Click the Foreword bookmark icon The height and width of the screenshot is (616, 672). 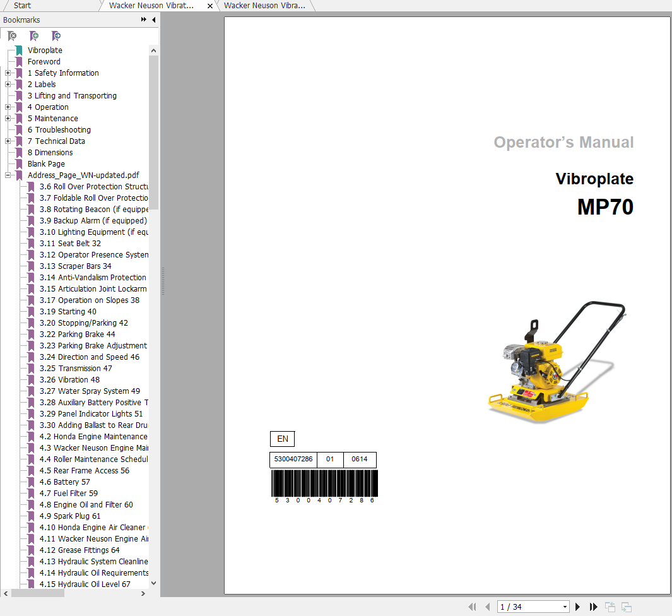pos(19,62)
